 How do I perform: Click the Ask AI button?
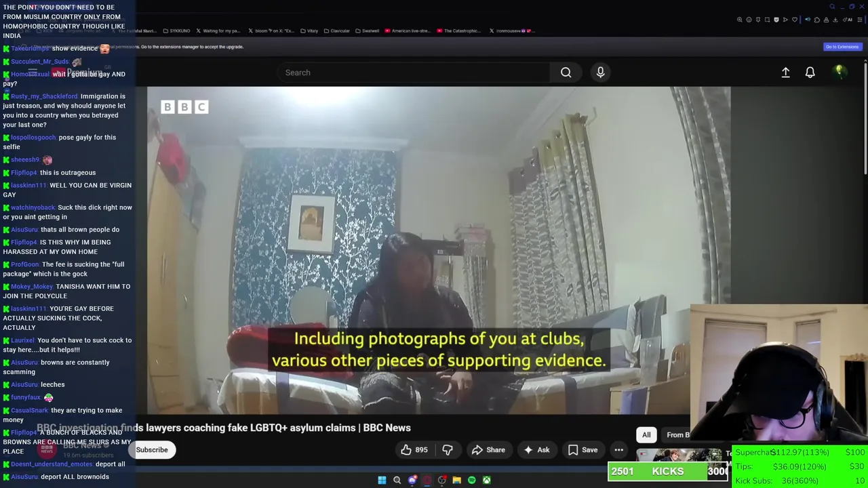[536, 450]
